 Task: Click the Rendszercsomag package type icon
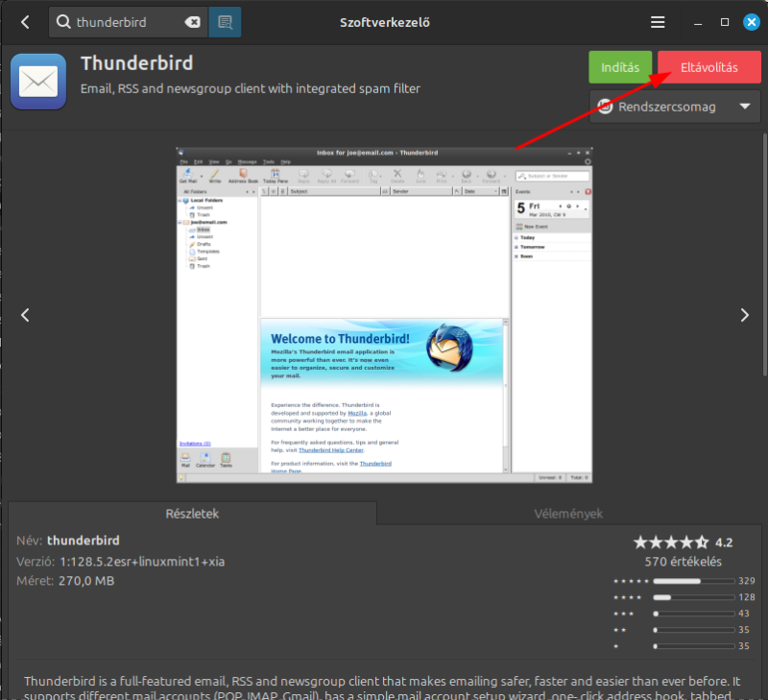click(x=605, y=107)
